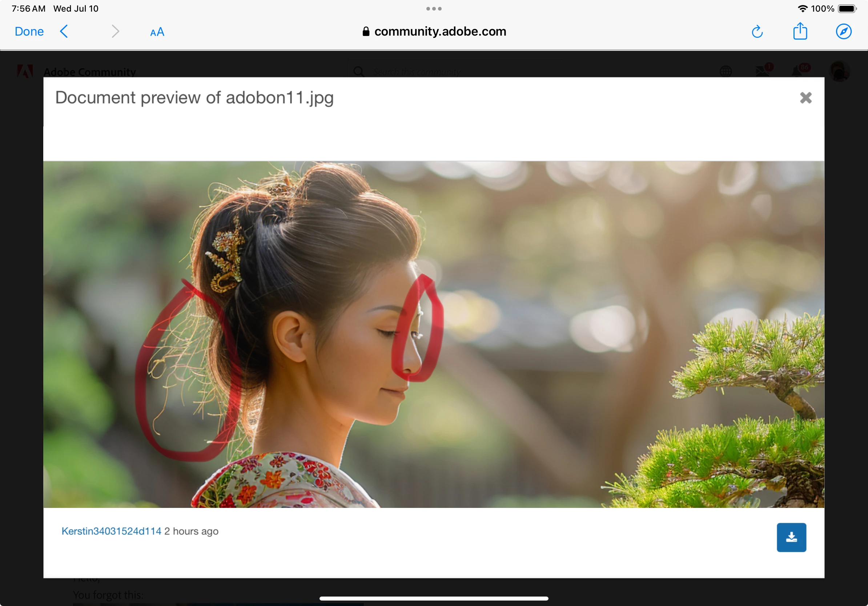
Task: Click the adobon11.jpg preview image
Action: point(434,334)
